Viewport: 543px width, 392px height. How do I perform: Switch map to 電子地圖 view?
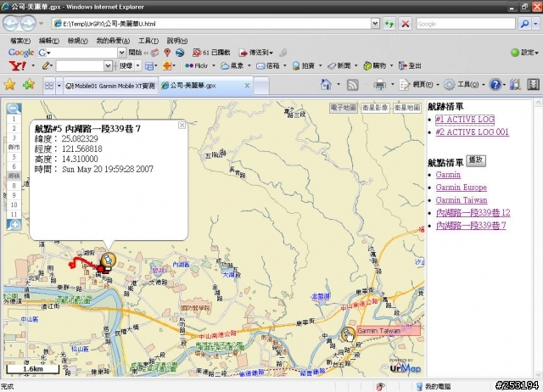pyautogui.click(x=343, y=108)
